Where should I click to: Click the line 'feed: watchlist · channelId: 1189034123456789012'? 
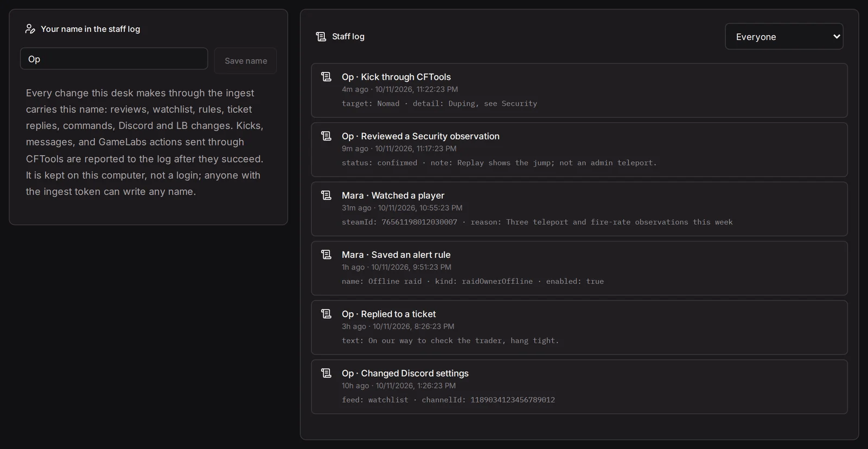pos(448,400)
